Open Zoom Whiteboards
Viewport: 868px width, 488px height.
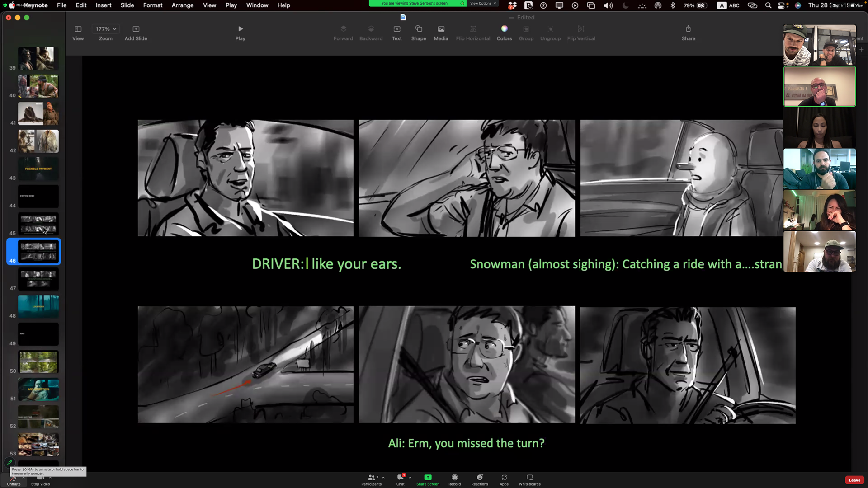point(529,479)
